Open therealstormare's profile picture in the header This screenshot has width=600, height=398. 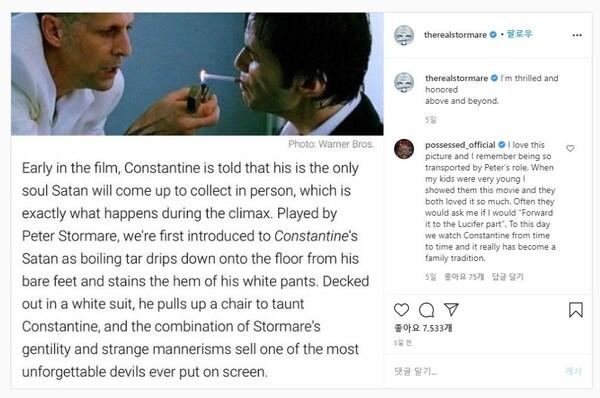[x=404, y=35]
